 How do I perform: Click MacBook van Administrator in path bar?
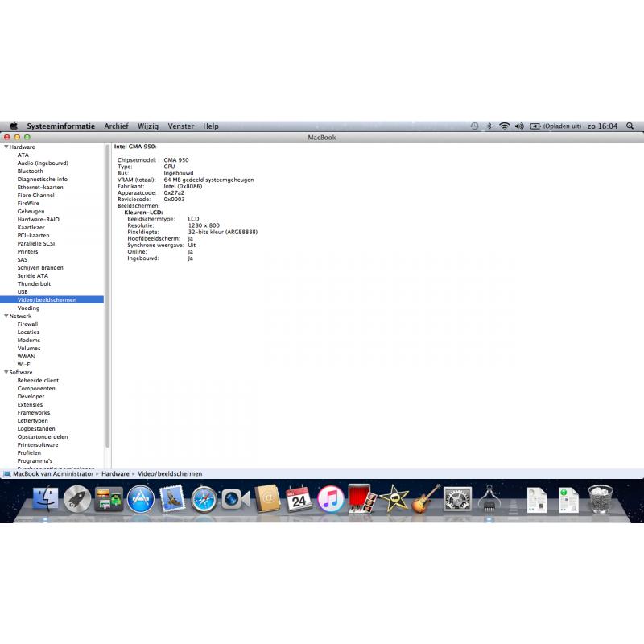pos(53,473)
